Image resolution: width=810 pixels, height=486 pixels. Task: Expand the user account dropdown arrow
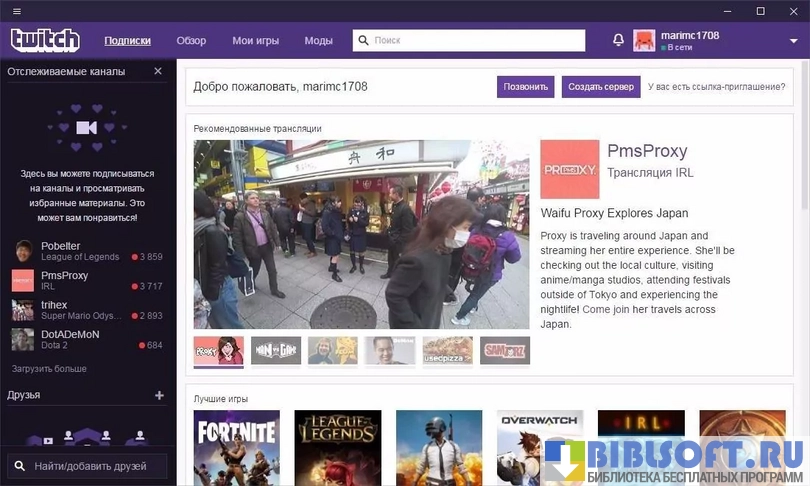(793, 41)
